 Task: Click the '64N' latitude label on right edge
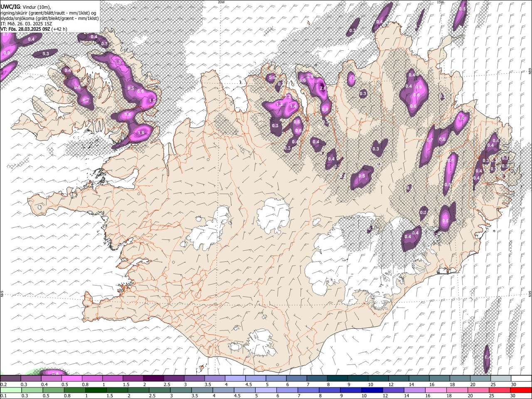click(x=530, y=293)
